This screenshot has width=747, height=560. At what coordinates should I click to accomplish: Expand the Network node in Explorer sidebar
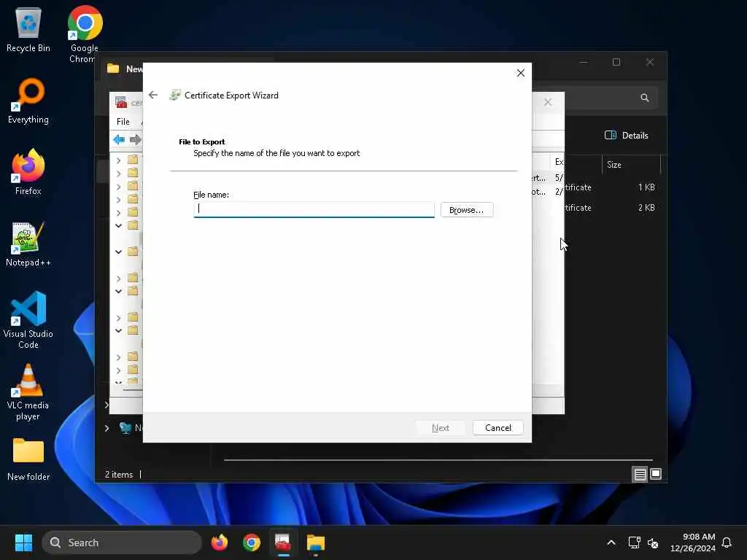click(x=107, y=428)
